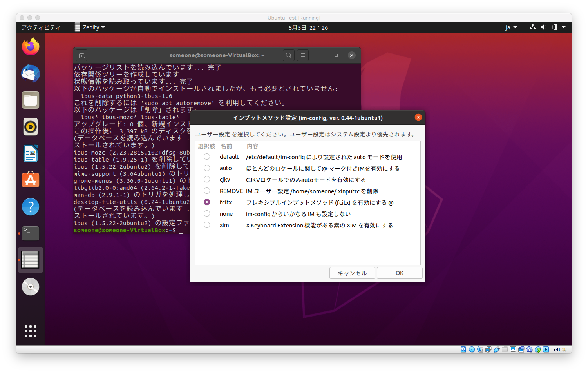The image size is (588, 373).
Task: Open the Files manager in the dock
Action: point(31,100)
